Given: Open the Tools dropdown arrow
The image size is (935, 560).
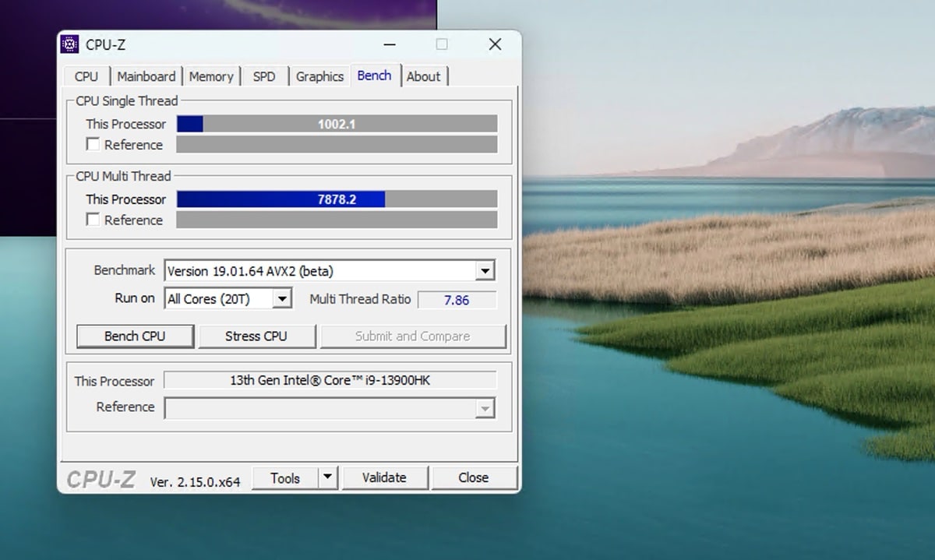Looking at the screenshot, I should click(328, 477).
